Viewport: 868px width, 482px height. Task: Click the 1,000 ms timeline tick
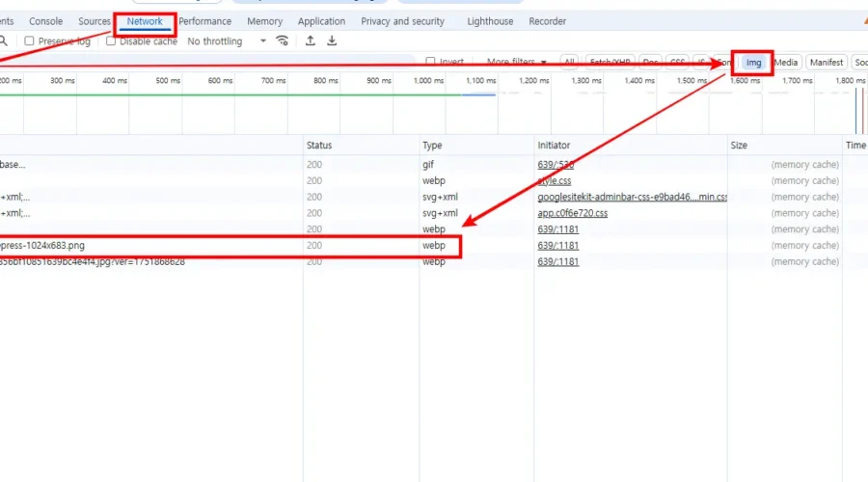point(428,80)
